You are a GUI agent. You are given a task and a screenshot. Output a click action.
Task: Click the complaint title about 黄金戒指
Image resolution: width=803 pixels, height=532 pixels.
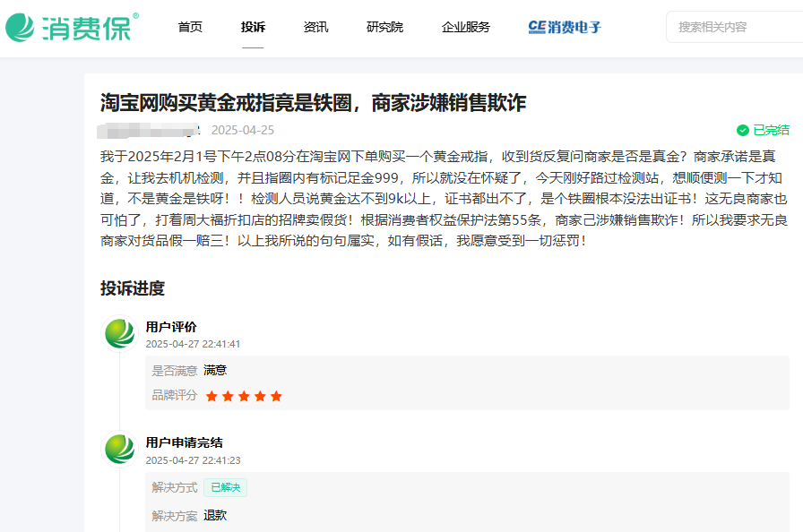313,103
